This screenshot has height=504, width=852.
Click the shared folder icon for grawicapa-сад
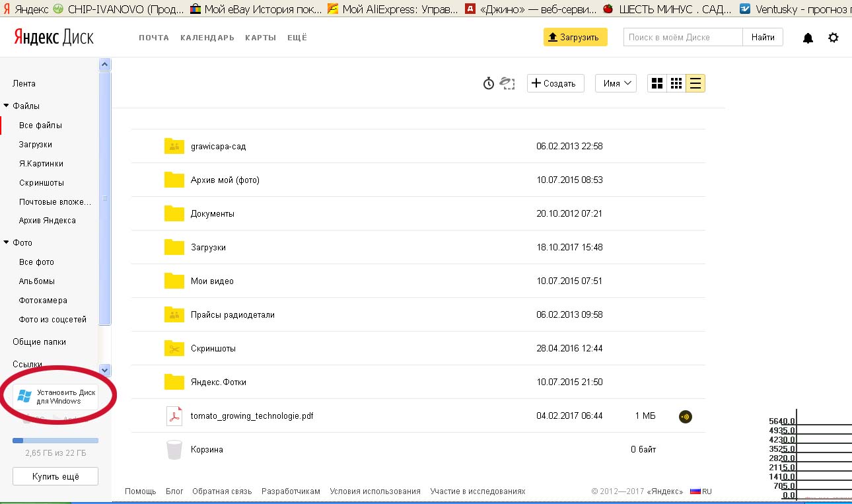[x=174, y=146]
